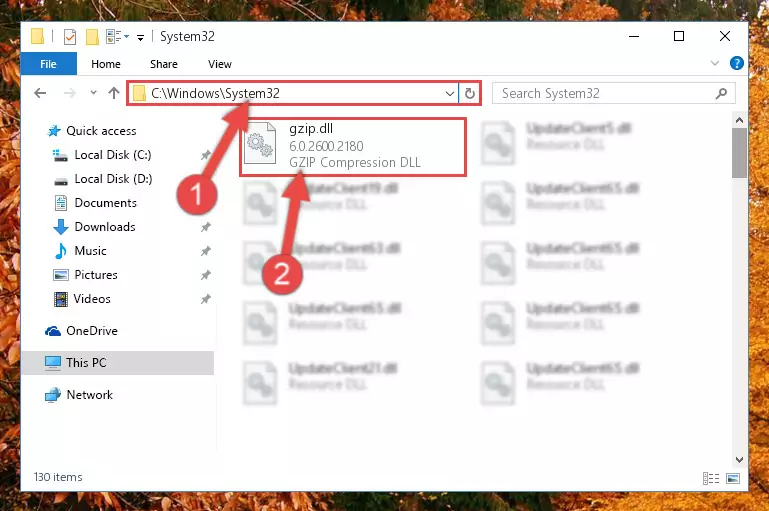Image resolution: width=769 pixels, height=511 pixels.
Task: Open Local Disk (C:) in sidebar
Action: (113, 155)
